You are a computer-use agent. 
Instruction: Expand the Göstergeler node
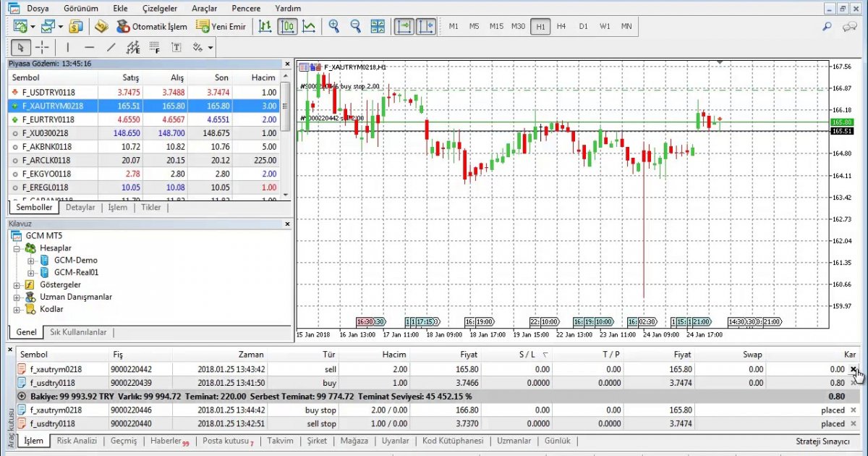[x=17, y=285]
